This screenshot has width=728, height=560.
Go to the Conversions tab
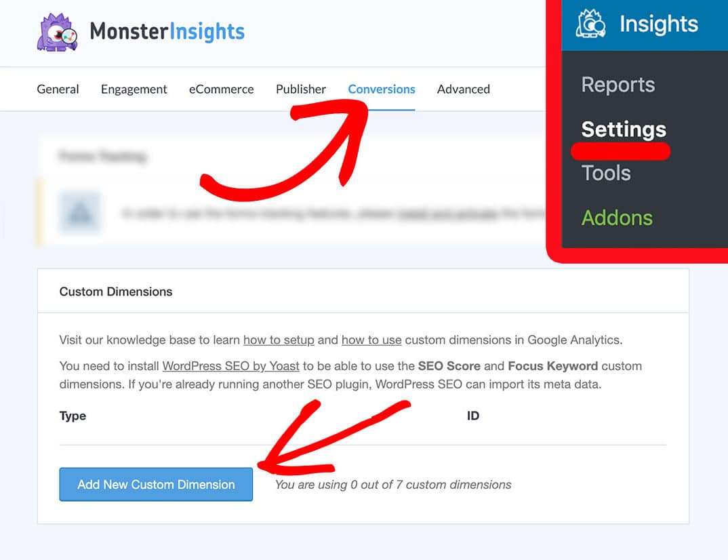tap(382, 89)
